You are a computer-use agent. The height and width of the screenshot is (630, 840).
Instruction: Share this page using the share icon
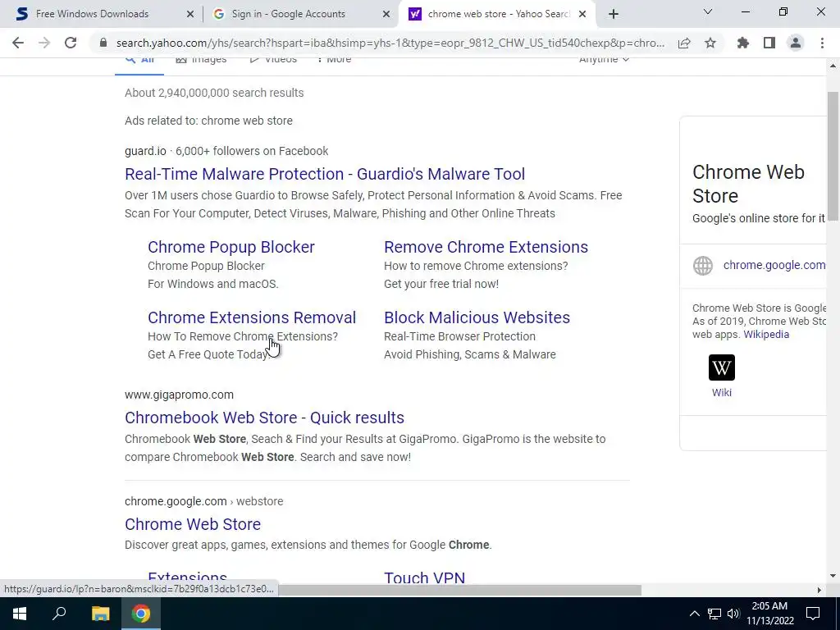click(684, 43)
